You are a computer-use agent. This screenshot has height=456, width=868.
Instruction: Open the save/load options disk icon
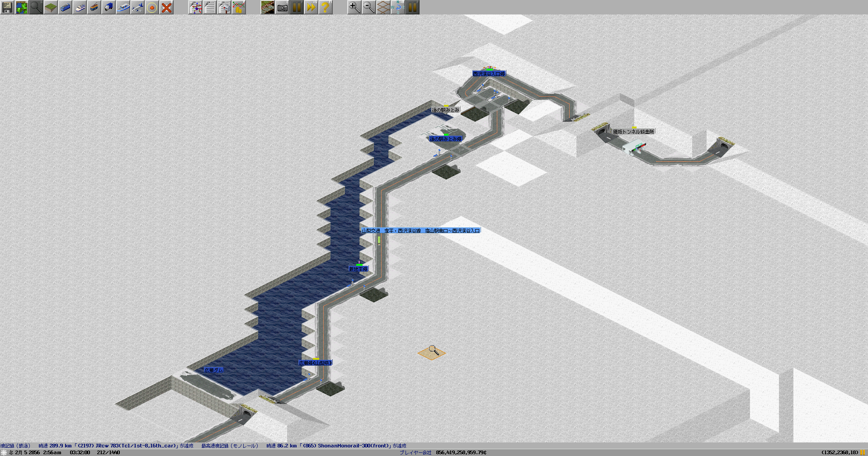click(7, 7)
